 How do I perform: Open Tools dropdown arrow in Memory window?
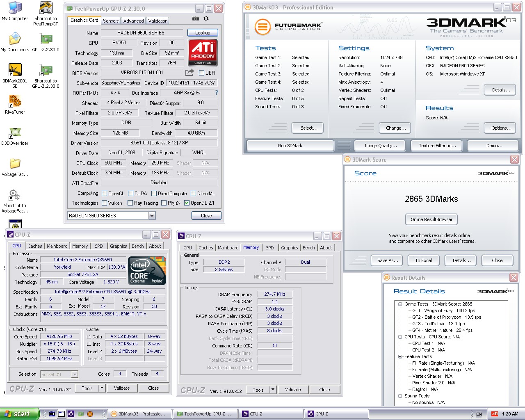coord(273,390)
